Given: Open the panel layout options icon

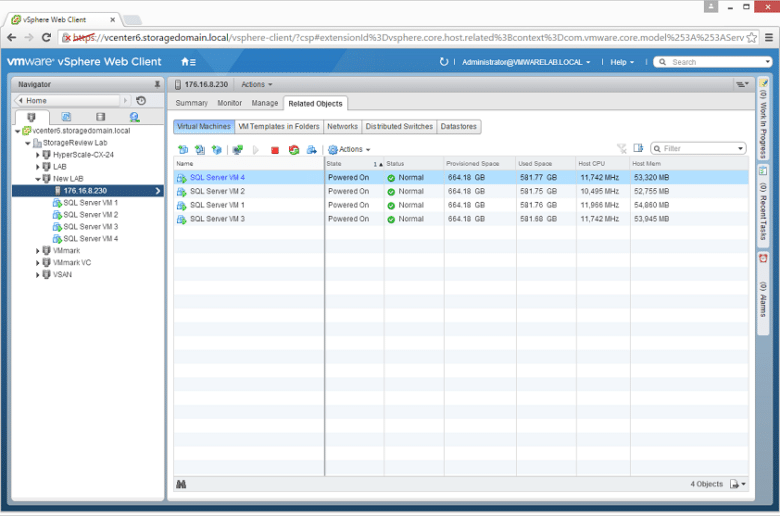Looking at the screenshot, I should click(x=742, y=84).
